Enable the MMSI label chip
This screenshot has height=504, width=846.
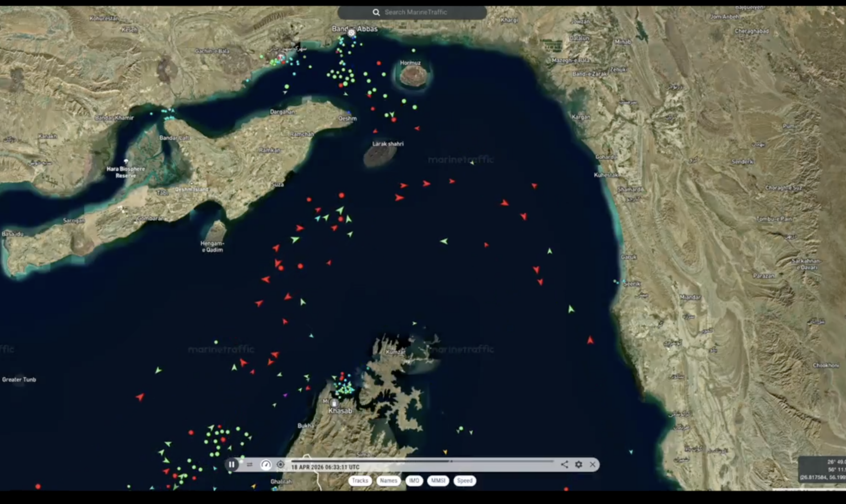coord(438,480)
